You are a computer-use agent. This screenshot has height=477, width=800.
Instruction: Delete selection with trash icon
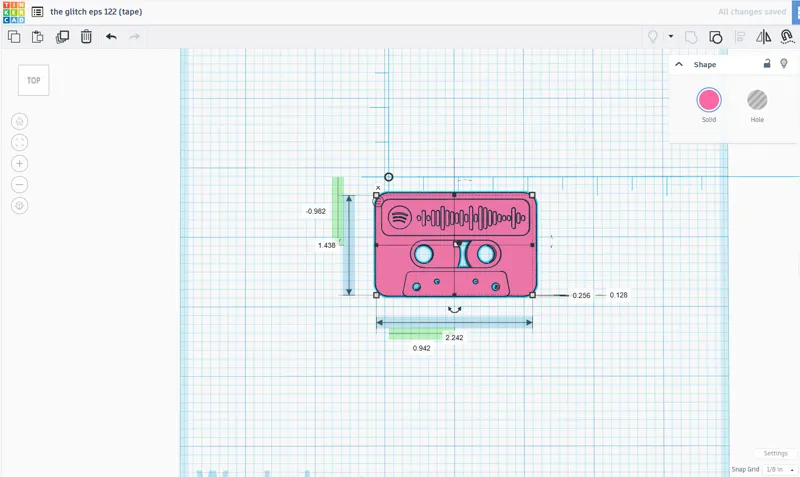pyautogui.click(x=86, y=37)
